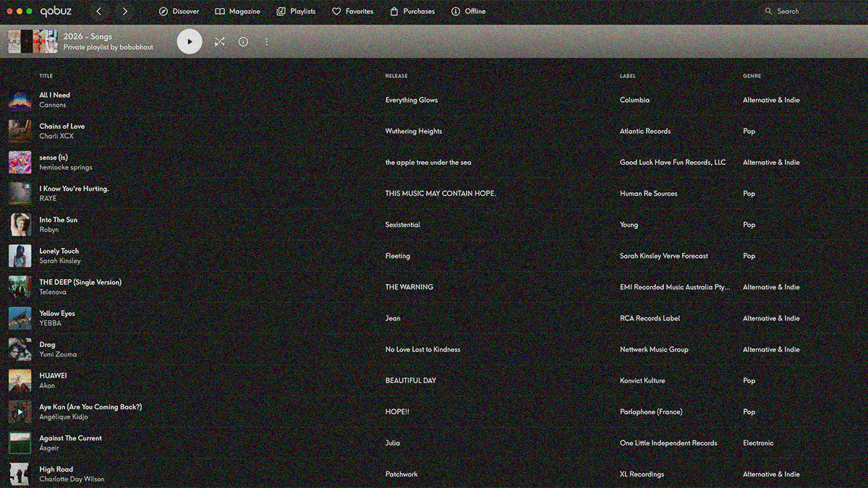Click Chains of Love cover art
This screenshot has height=488, width=868.
click(20, 131)
